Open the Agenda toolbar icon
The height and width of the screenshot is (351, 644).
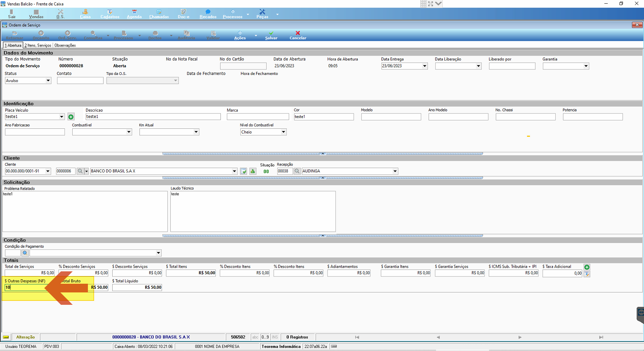click(134, 14)
